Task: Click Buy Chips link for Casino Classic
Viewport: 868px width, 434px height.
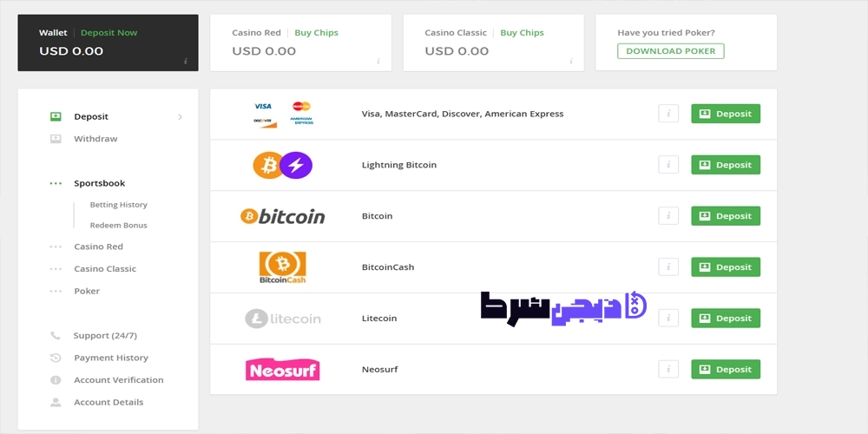Action: [522, 33]
